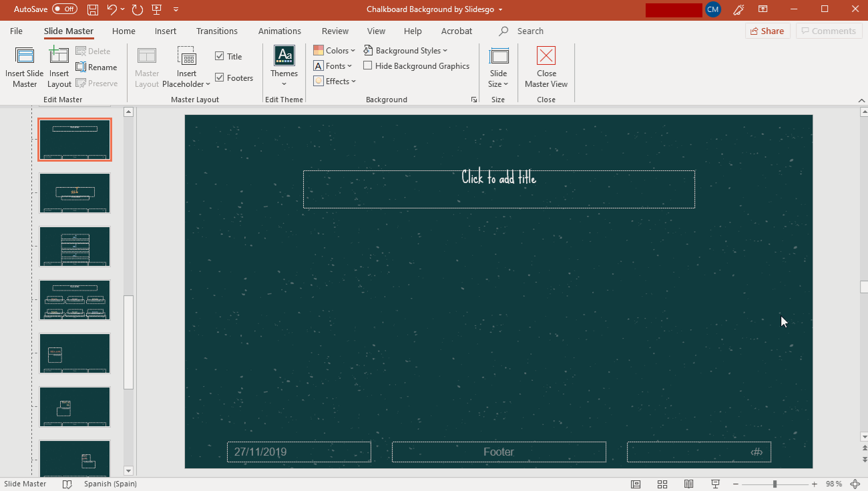Open the Themes gallery
The width and height of the screenshot is (868, 491).
click(x=284, y=67)
